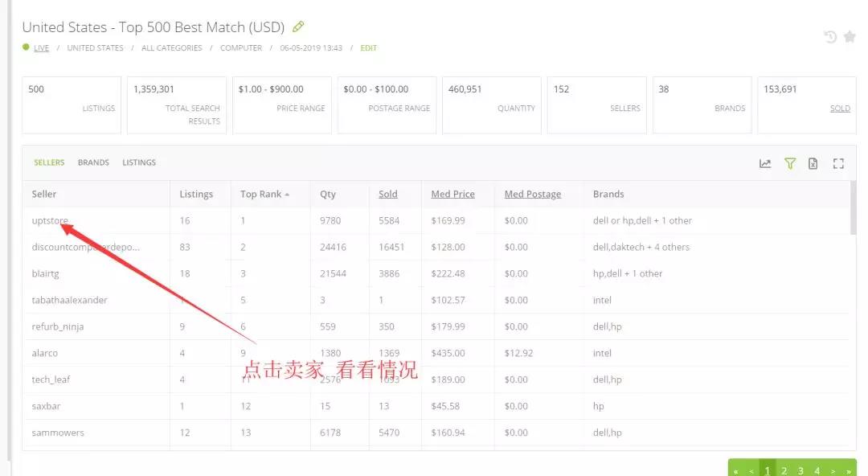868x476 pixels.
Task: Open seller blairtg
Action: pyautogui.click(x=45, y=273)
